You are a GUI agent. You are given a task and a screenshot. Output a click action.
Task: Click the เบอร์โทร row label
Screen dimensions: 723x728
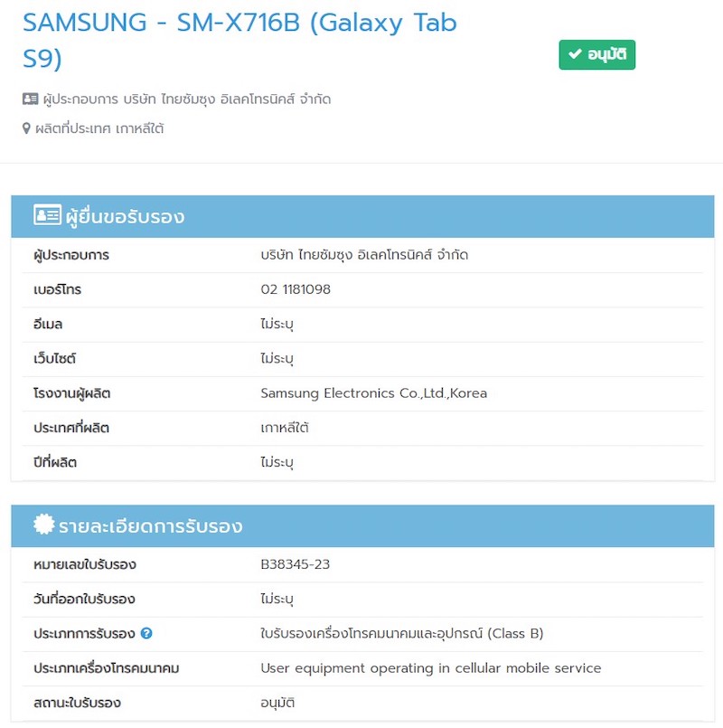pyautogui.click(x=57, y=289)
